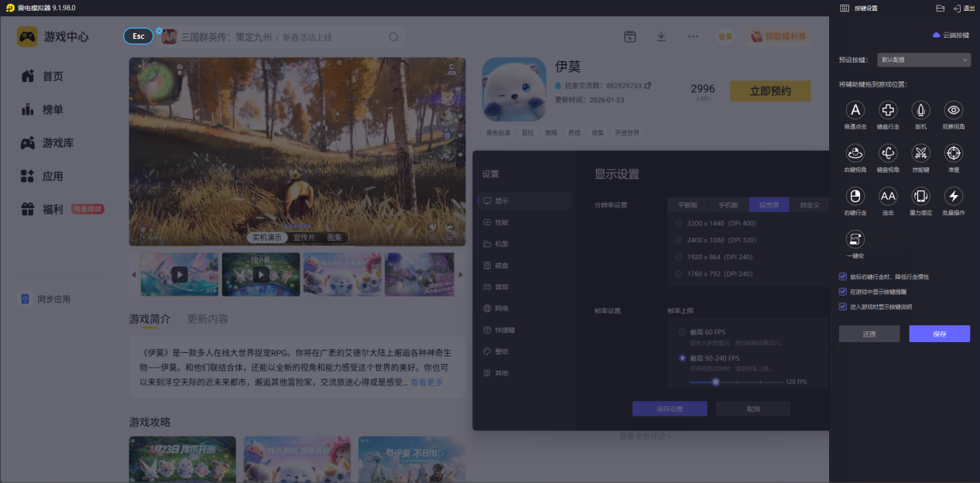The width and height of the screenshot is (980, 483).
Task: Select the 键盘视角 key icon
Action: coord(888,152)
